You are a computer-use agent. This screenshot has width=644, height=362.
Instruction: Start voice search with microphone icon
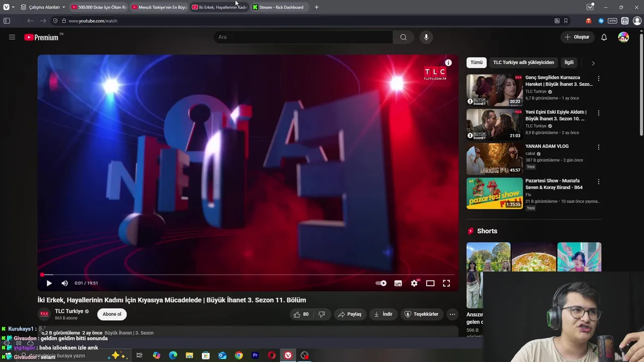(x=426, y=37)
